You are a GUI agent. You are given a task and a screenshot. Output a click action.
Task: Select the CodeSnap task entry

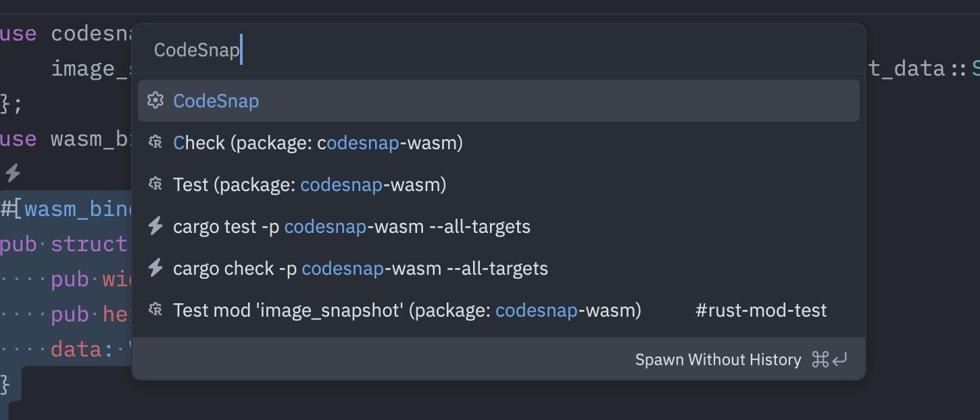(499, 101)
